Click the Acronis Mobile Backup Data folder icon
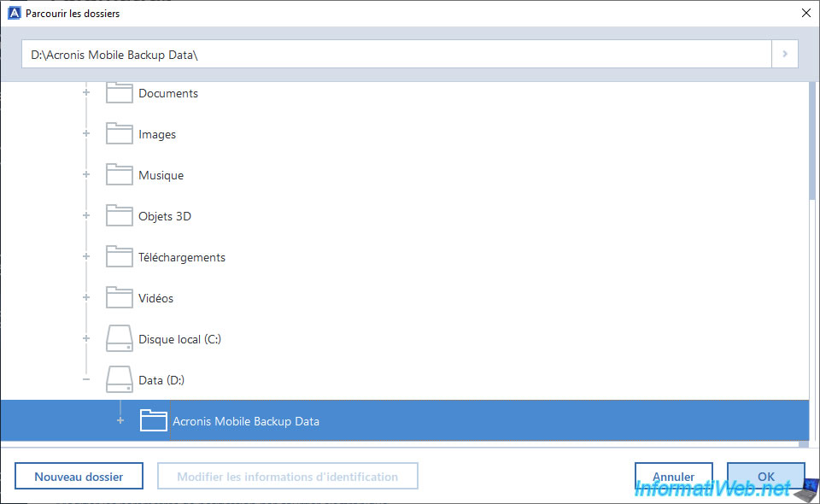Image resolution: width=820 pixels, height=504 pixels. 153,420
